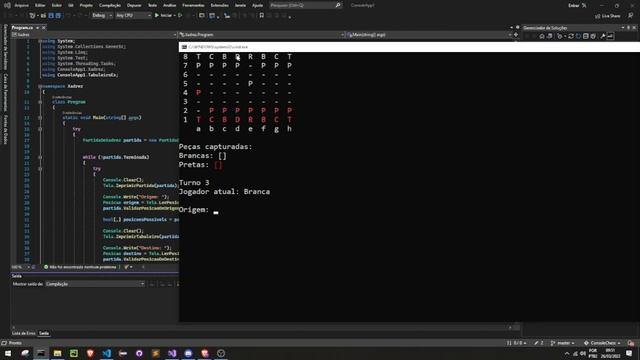
Task: Open the Arquivo menu
Action: (21, 5)
